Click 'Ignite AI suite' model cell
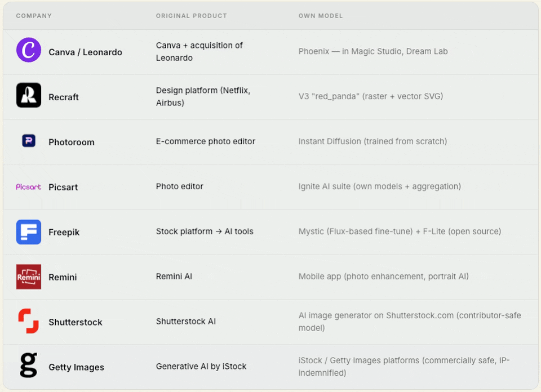 [379, 186]
